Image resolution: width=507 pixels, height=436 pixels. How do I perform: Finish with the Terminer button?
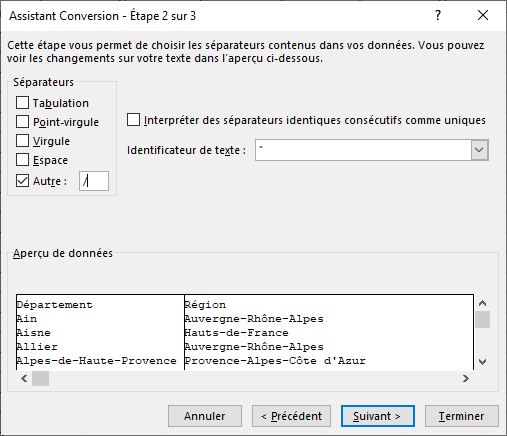tap(462, 416)
